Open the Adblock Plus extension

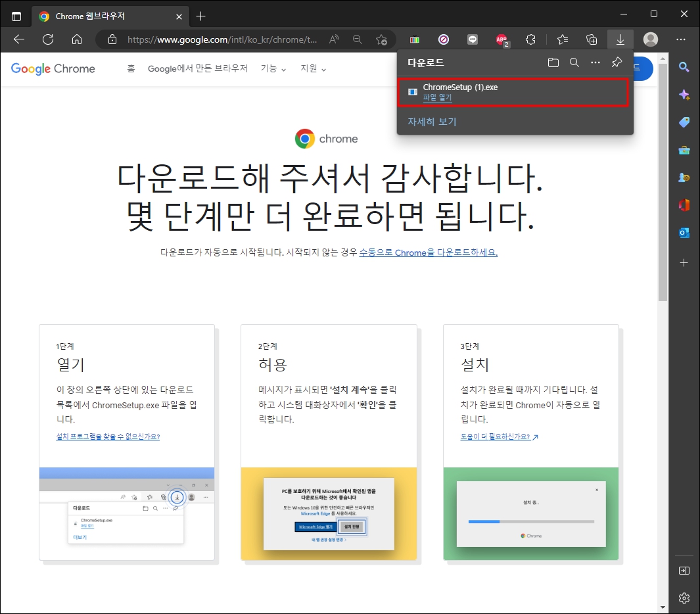[x=502, y=39]
